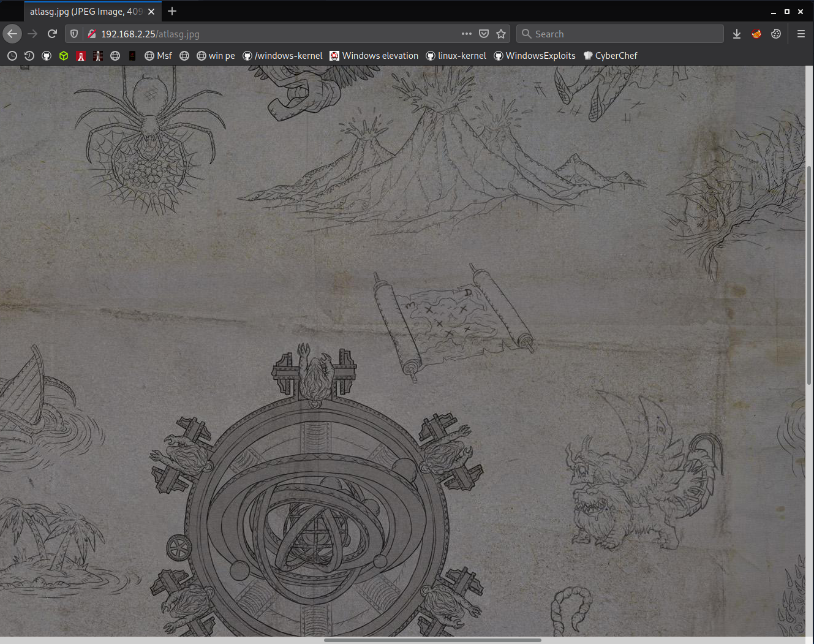
Task: Save page to Pocket
Action: point(484,34)
